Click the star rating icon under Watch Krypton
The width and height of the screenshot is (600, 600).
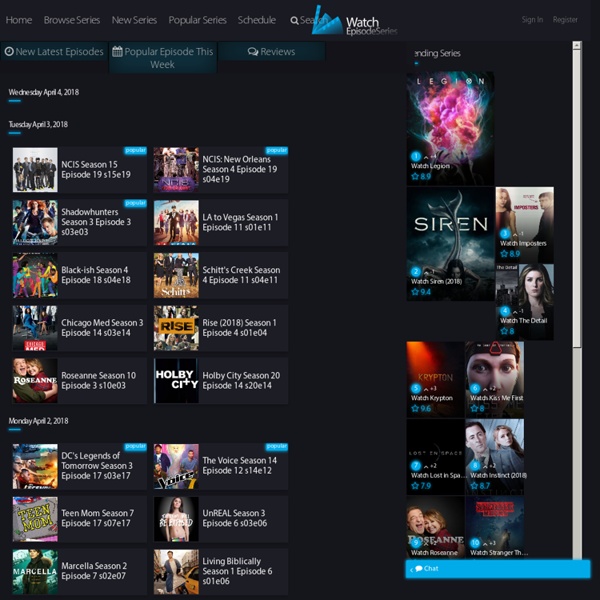click(415, 408)
